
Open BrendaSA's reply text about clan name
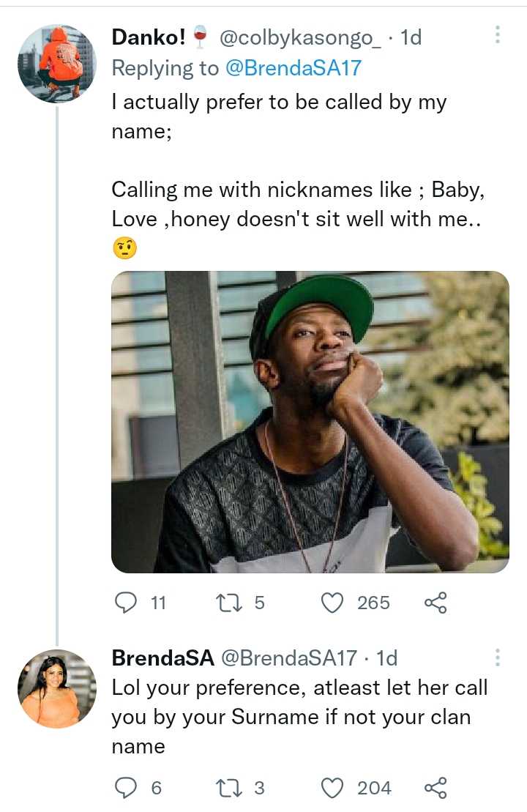tap(299, 717)
